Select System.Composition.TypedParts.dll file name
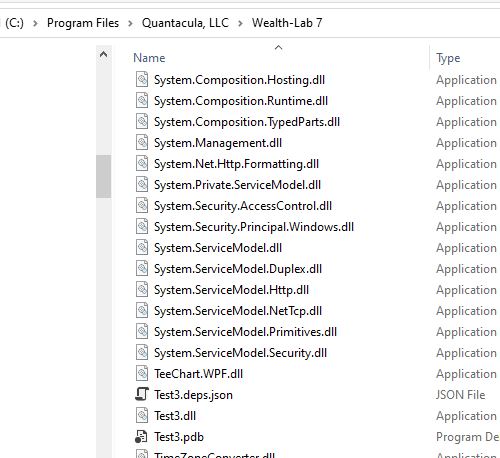 click(x=247, y=122)
